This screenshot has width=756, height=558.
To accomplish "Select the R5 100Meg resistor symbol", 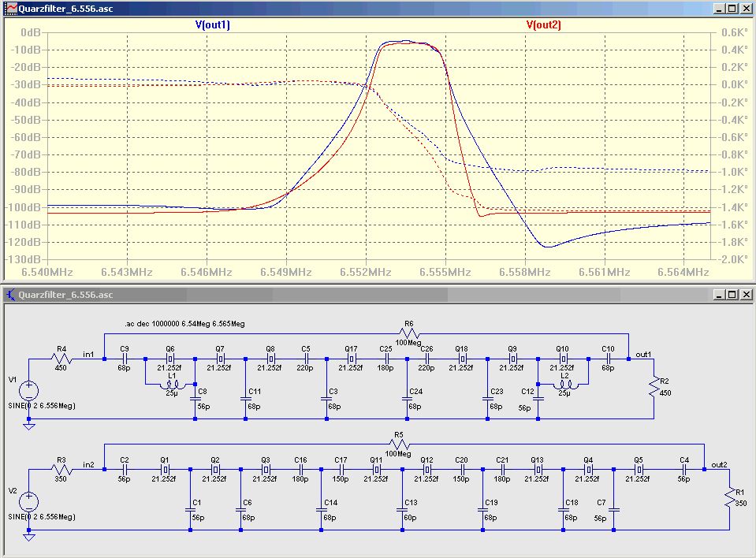I will coord(398,444).
